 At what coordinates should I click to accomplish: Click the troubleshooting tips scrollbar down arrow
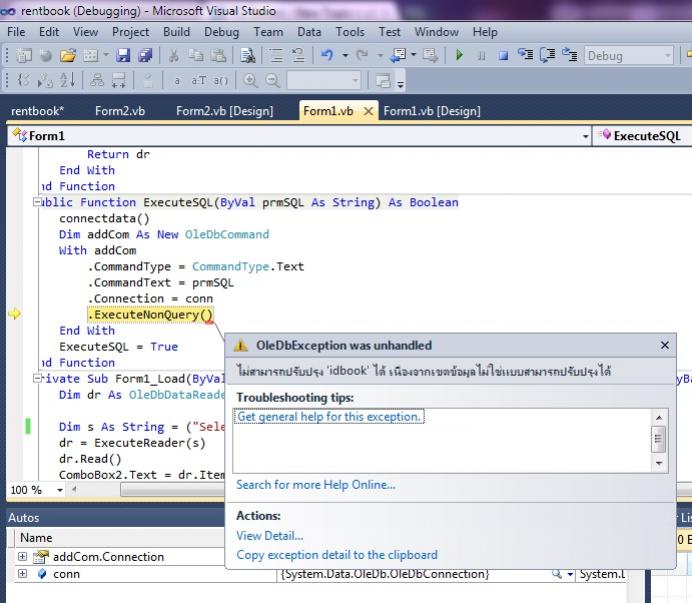click(659, 463)
